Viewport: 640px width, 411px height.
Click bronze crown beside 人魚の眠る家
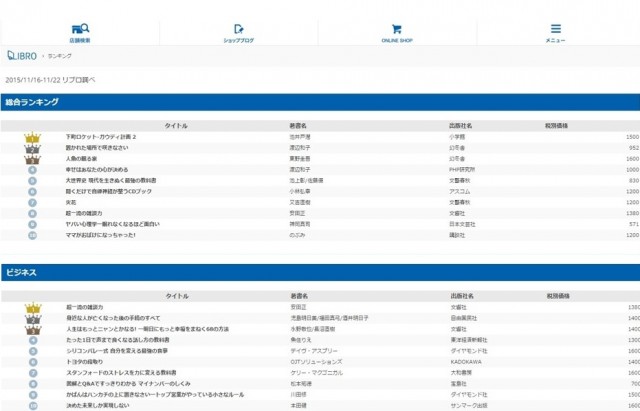tap(32, 158)
